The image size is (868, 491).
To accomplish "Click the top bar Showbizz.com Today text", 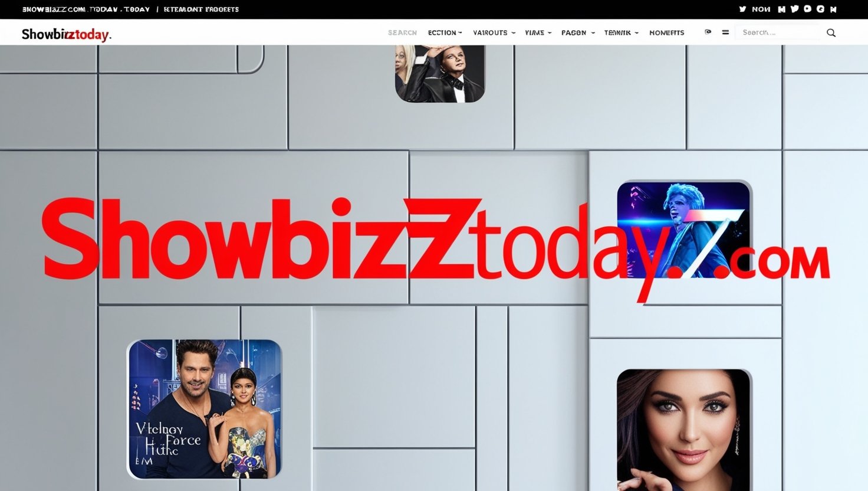I will coord(86,9).
